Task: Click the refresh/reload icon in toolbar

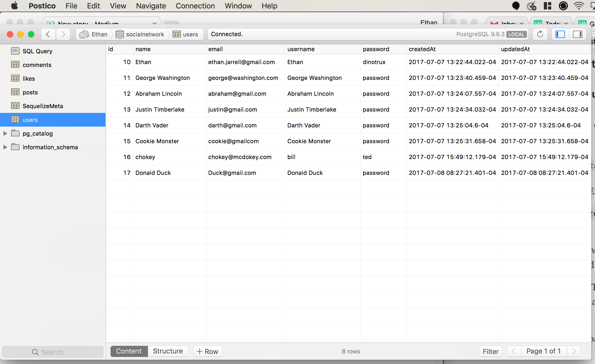Action: click(540, 34)
